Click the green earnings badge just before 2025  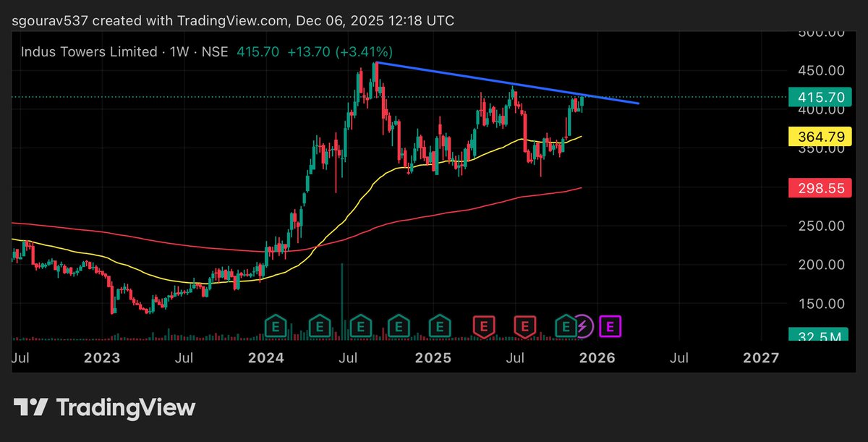pos(397,327)
